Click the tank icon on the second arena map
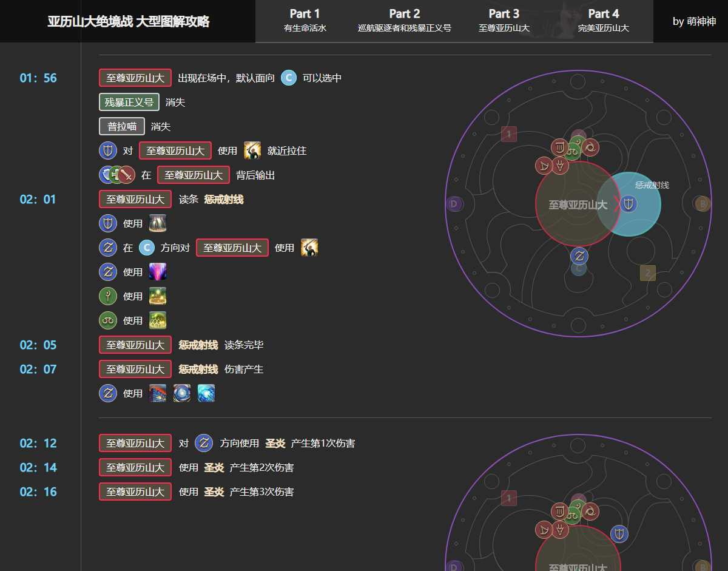Image resolution: width=728 pixels, height=571 pixels. (619, 533)
